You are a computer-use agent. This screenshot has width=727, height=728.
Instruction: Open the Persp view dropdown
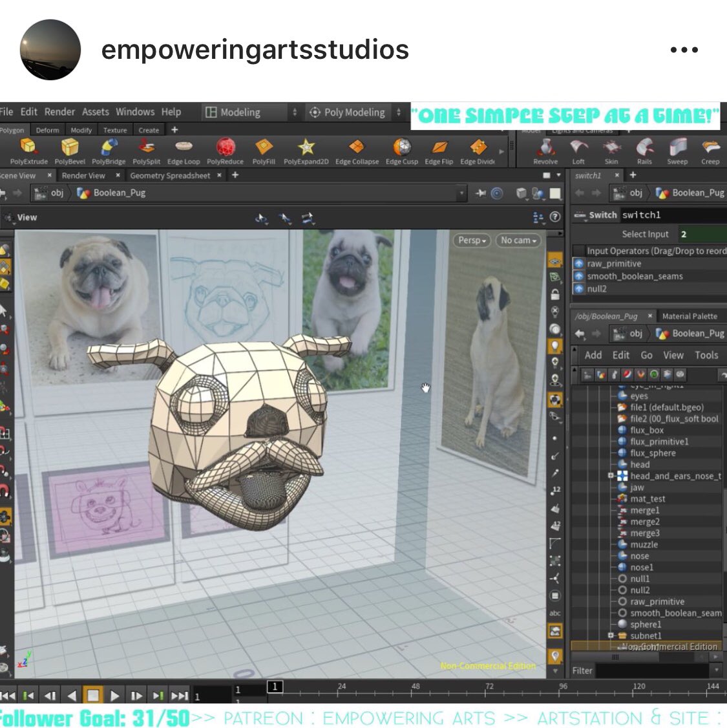click(471, 240)
